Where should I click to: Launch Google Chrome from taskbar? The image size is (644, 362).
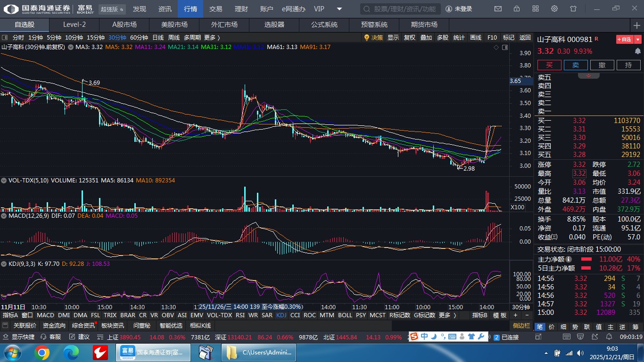point(41,353)
